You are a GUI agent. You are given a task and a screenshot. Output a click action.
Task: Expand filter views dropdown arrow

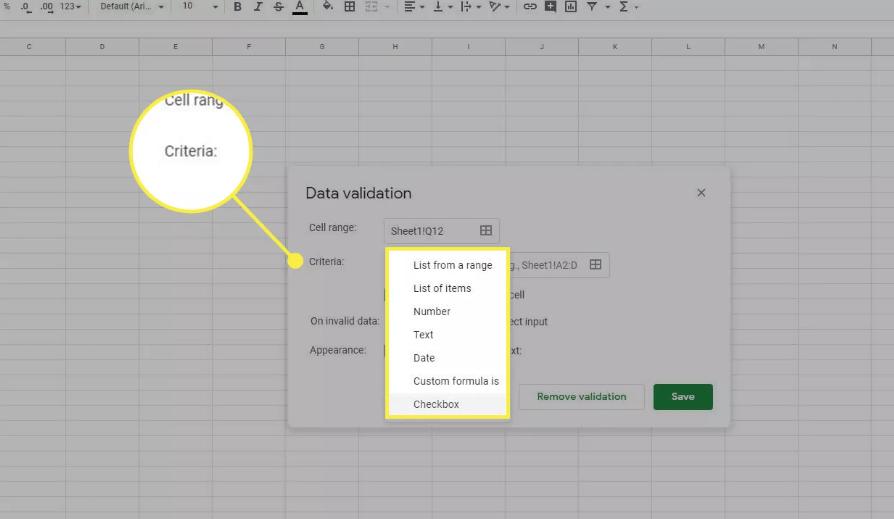click(x=607, y=7)
